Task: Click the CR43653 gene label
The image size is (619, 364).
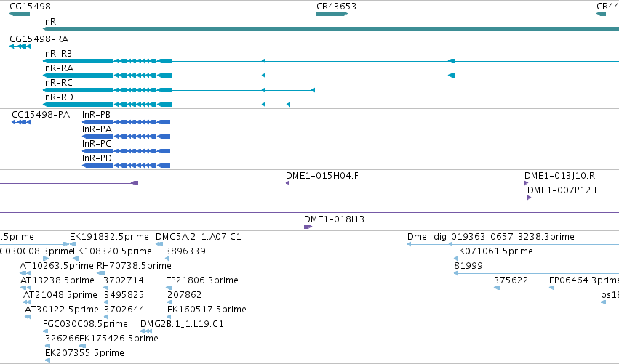Action: pyautogui.click(x=336, y=7)
